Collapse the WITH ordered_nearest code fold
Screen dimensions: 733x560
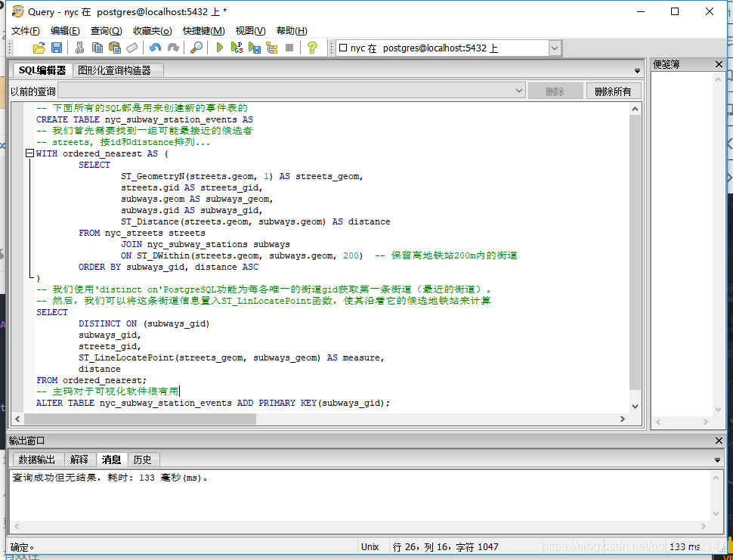pyautogui.click(x=29, y=153)
